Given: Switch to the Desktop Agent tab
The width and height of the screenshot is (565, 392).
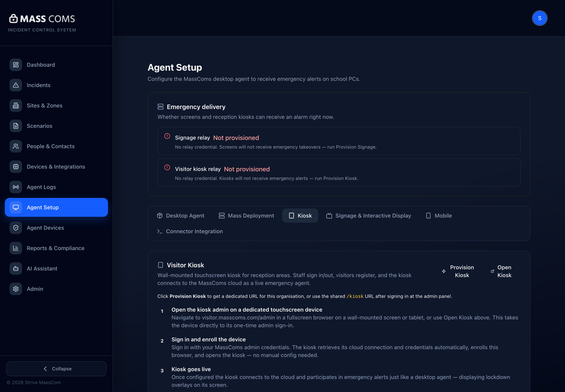Looking at the screenshot, I should [x=180, y=216].
